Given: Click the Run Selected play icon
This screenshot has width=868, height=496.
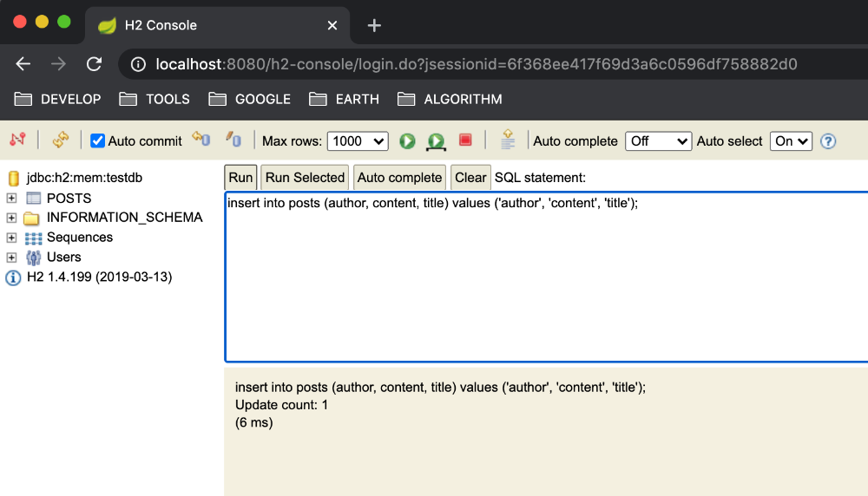Looking at the screenshot, I should [x=437, y=141].
